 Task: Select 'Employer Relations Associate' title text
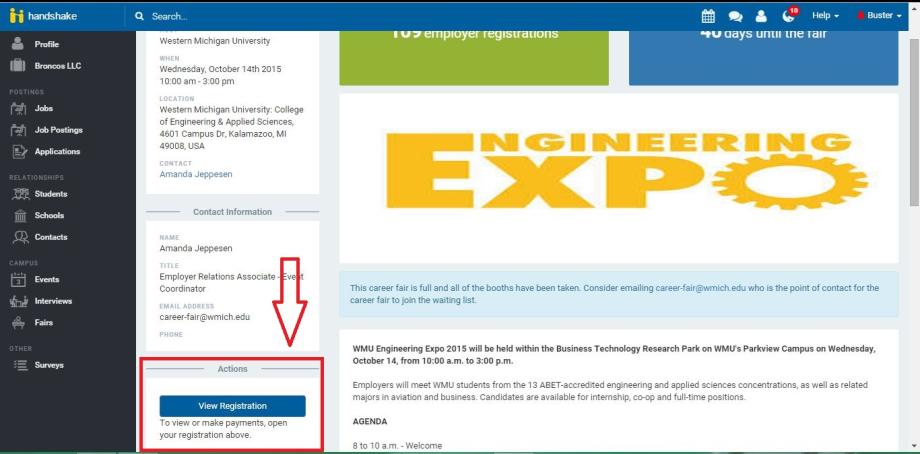pyautogui.click(x=218, y=277)
